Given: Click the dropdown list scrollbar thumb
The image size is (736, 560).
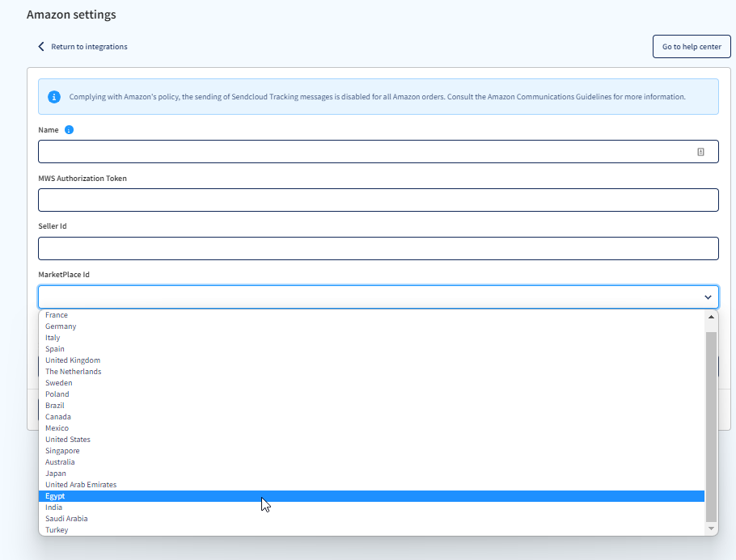Looking at the screenshot, I should (711, 427).
